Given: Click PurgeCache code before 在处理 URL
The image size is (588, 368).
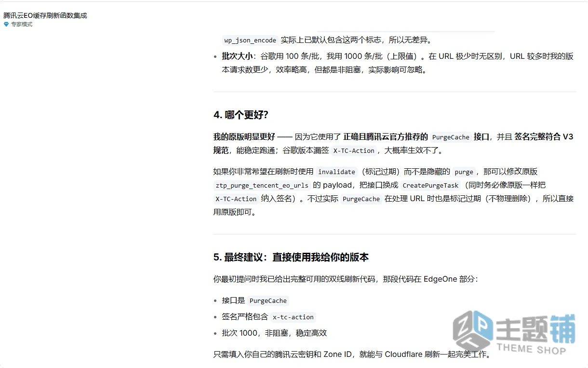Looking at the screenshot, I should [x=361, y=199].
